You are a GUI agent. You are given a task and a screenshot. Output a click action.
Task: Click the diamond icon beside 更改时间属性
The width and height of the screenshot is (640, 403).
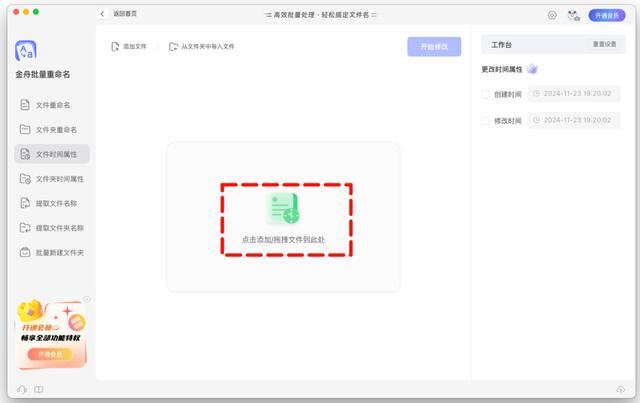(x=532, y=69)
